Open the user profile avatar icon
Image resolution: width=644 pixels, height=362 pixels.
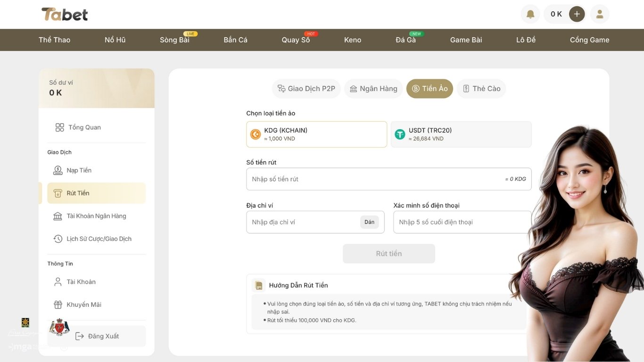click(x=600, y=14)
